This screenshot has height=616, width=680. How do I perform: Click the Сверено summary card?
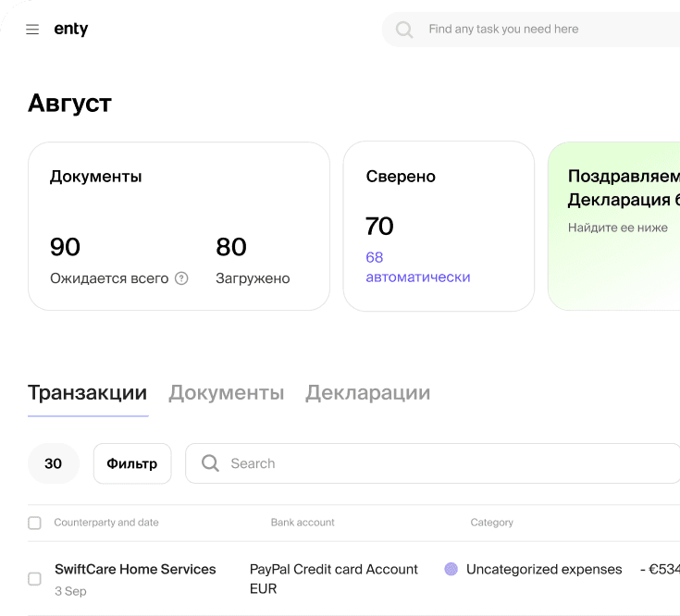coord(439,226)
